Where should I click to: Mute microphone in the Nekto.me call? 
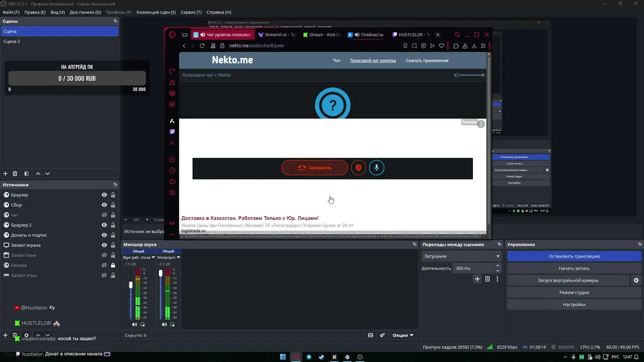tap(376, 167)
